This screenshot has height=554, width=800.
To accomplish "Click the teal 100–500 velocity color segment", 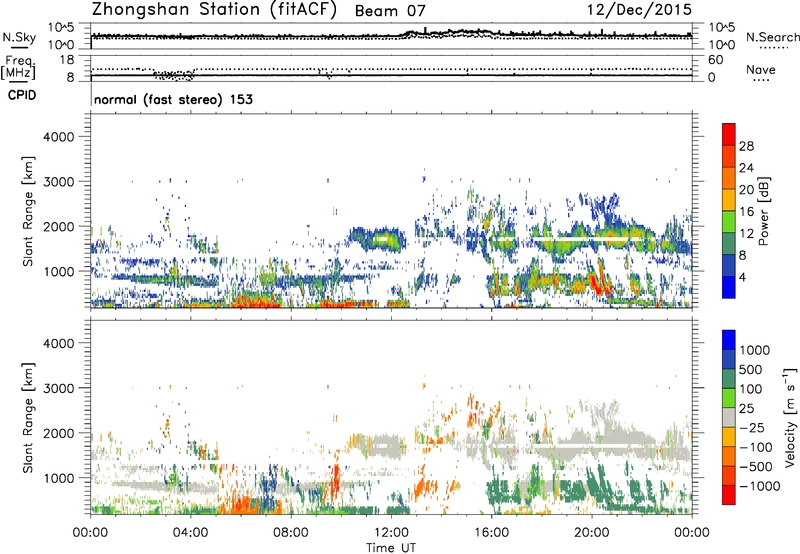I will pyautogui.click(x=729, y=379).
